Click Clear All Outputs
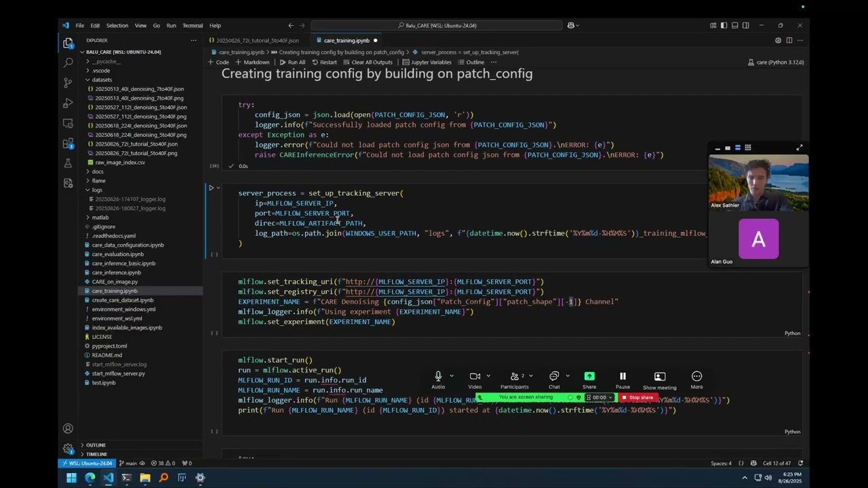Viewport: 868px width, 488px height. (367, 62)
